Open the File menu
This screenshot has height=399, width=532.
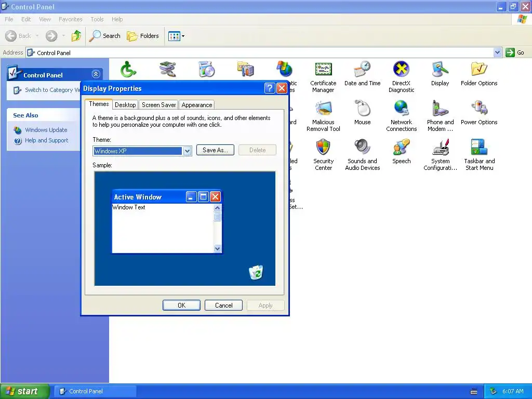pos(9,19)
